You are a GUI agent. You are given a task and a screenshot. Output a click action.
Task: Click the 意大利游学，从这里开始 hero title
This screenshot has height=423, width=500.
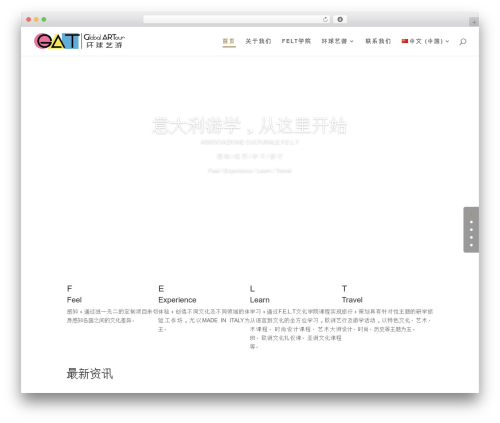click(x=249, y=126)
